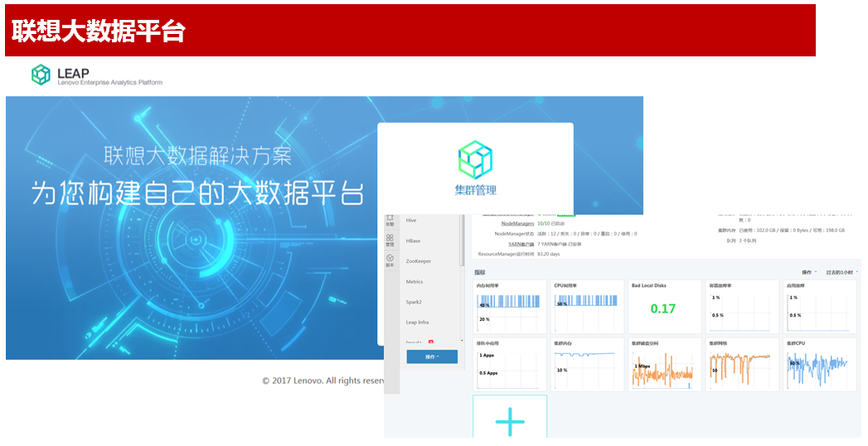Image resolution: width=868 pixels, height=446 pixels.
Task: Open the 内存利用率 chart widget
Action: [510, 307]
